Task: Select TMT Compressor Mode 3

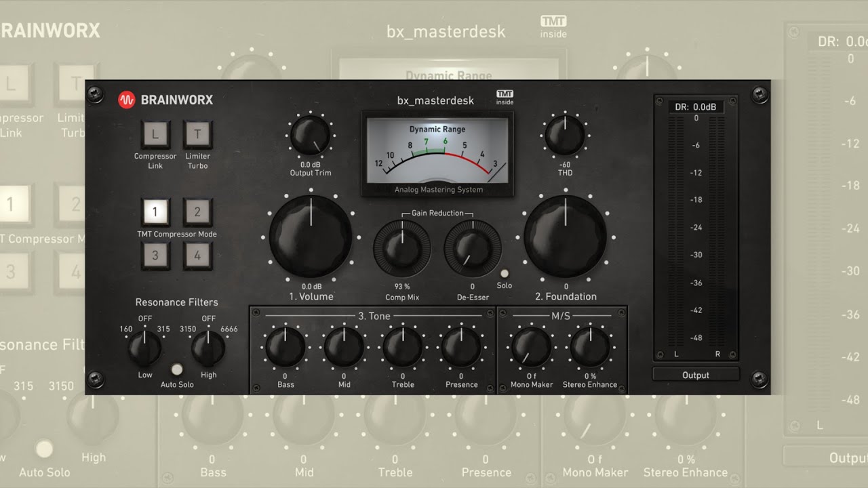Action: (155, 256)
